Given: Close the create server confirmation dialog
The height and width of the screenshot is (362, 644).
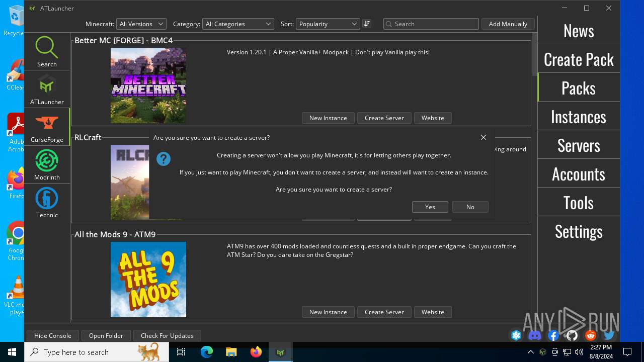Looking at the screenshot, I should pos(483,137).
